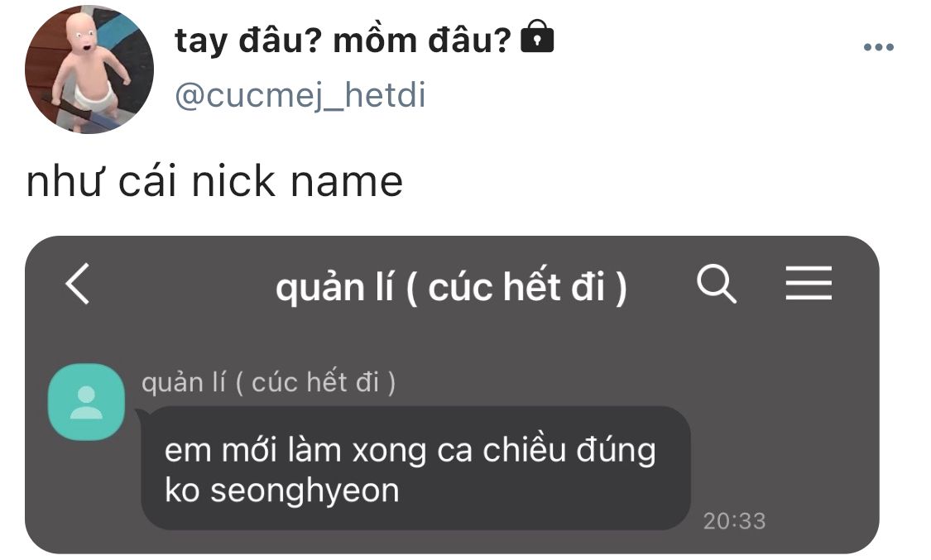This screenshot has height=560, width=931.
Task: Click the @cucmej_hetdi handle
Action: (x=300, y=95)
